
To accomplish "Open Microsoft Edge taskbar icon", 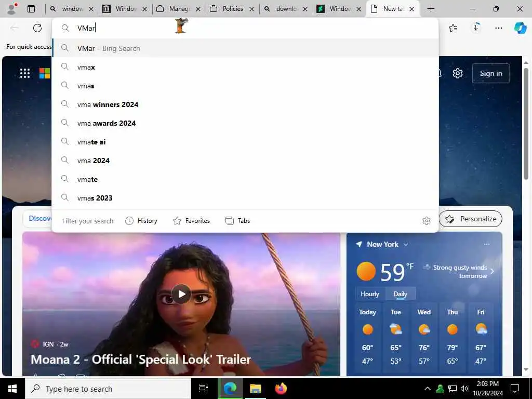I will (x=230, y=389).
